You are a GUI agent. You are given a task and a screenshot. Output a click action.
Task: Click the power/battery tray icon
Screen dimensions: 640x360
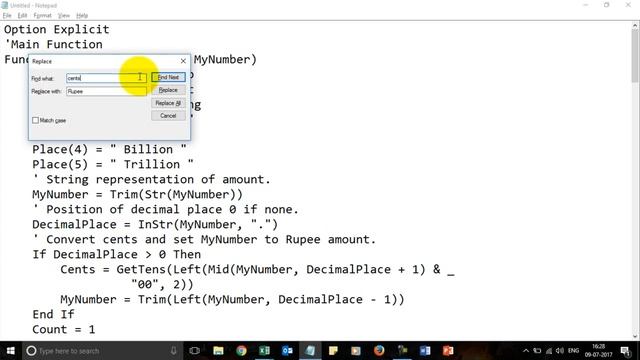(x=537, y=351)
